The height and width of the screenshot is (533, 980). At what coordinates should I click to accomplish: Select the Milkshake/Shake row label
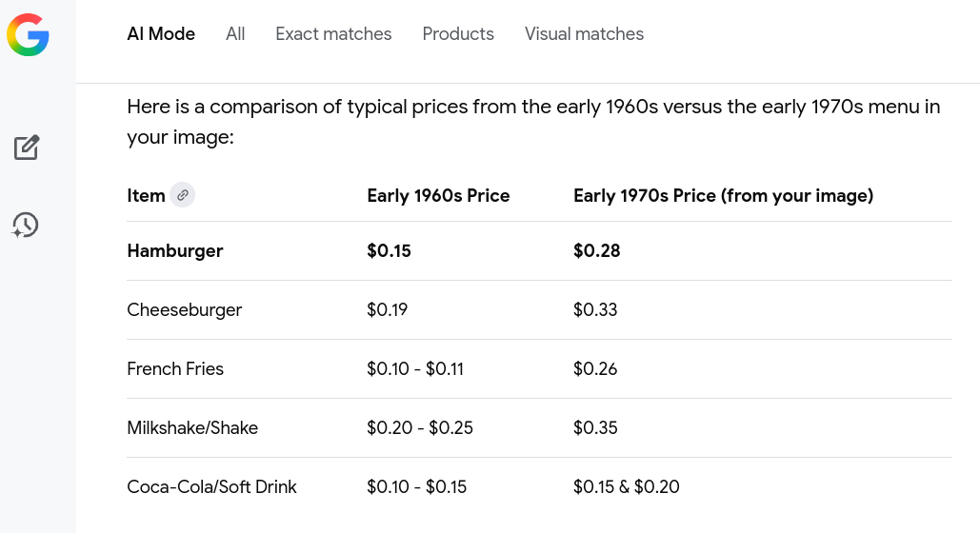coord(192,428)
